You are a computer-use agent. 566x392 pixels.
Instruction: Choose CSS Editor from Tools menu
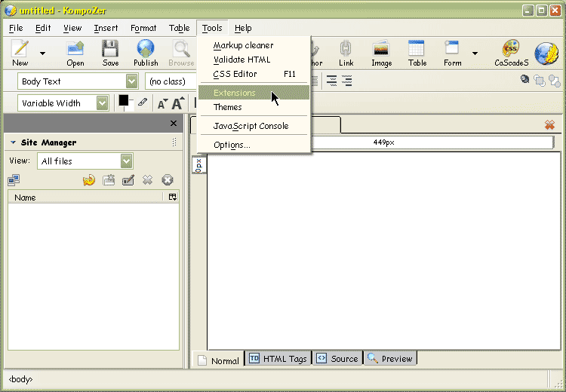click(x=254, y=74)
